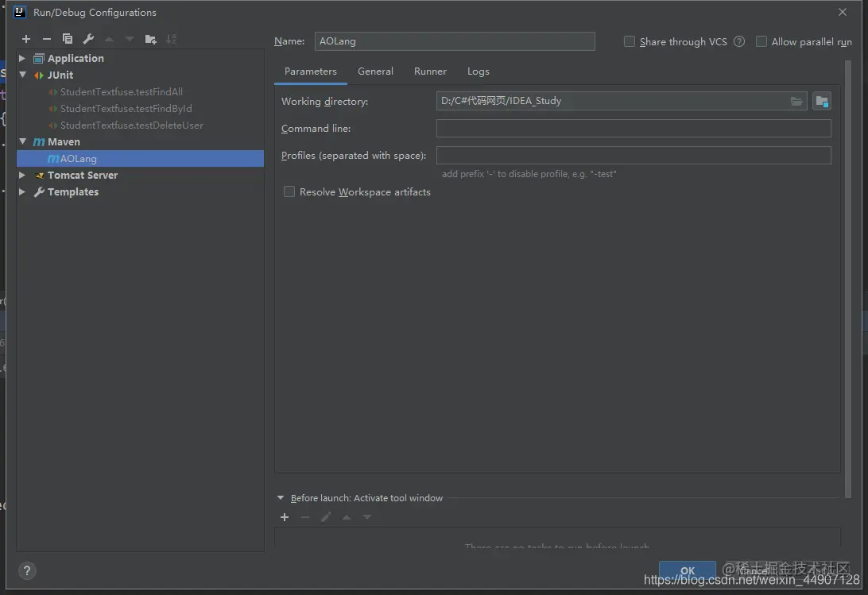Collapse the JUnit node
Screen dimensions: 868x595
(23, 74)
